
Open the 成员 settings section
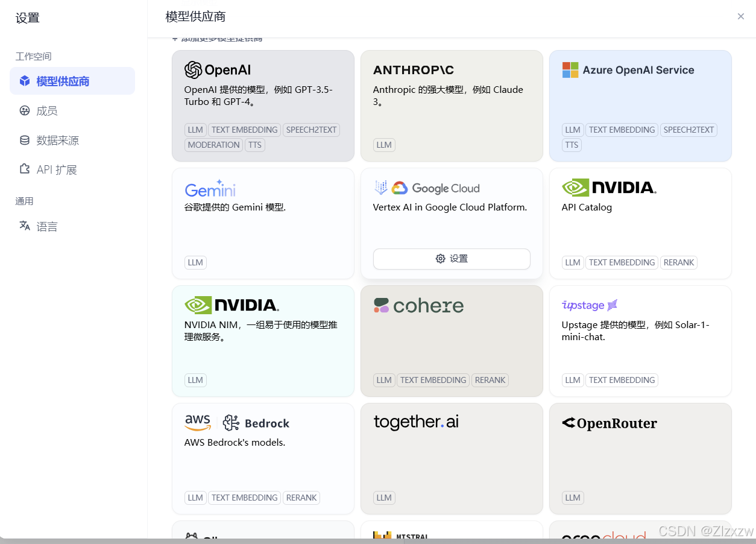tap(72, 110)
